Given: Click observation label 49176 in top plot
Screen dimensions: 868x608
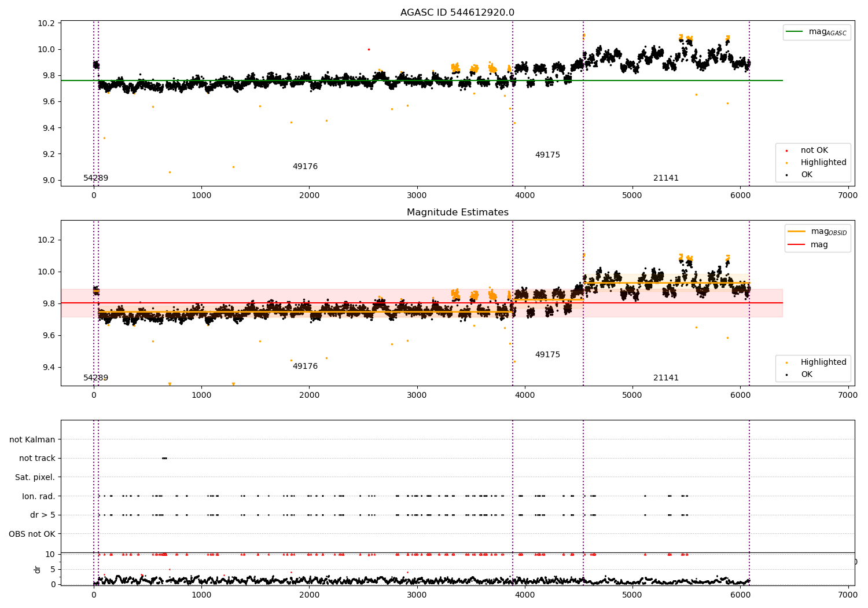Looking at the screenshot, I should pos(305,167).
